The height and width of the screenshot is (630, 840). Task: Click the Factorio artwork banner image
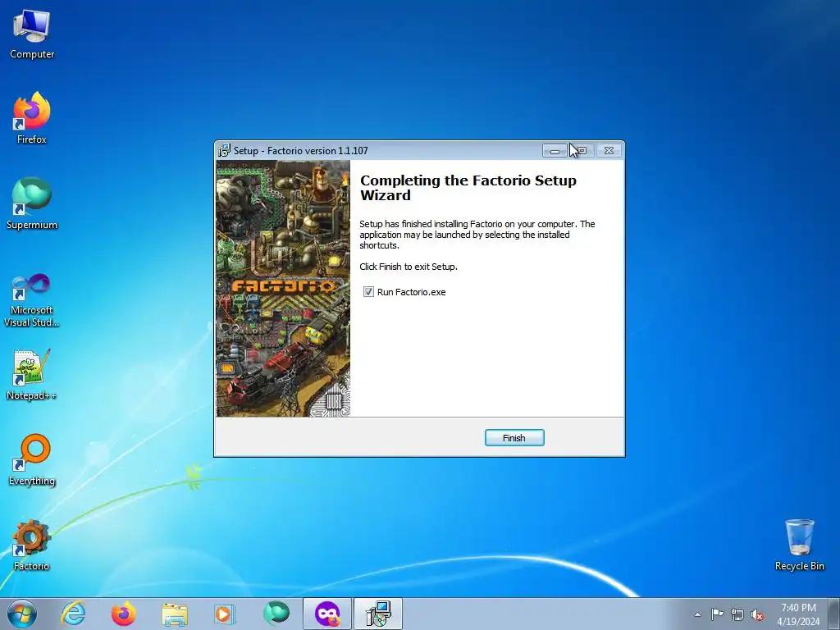pyautogui.click(x=283, y=288)
